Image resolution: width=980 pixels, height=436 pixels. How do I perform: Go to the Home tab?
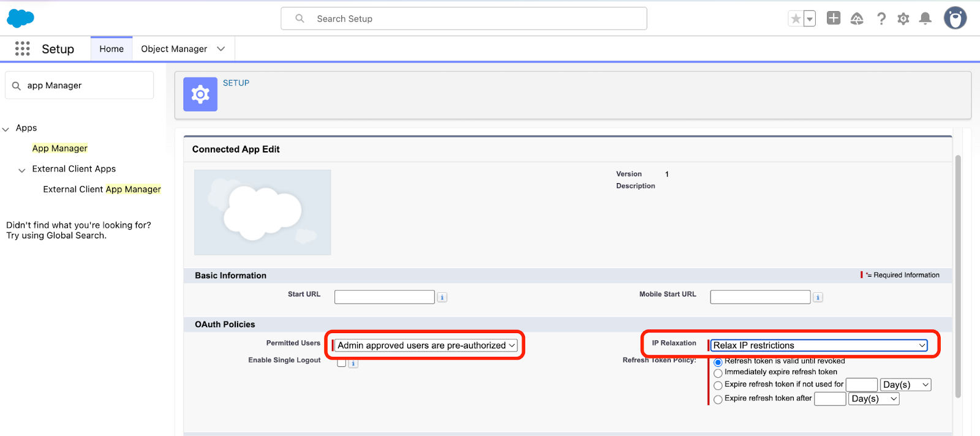111,49
